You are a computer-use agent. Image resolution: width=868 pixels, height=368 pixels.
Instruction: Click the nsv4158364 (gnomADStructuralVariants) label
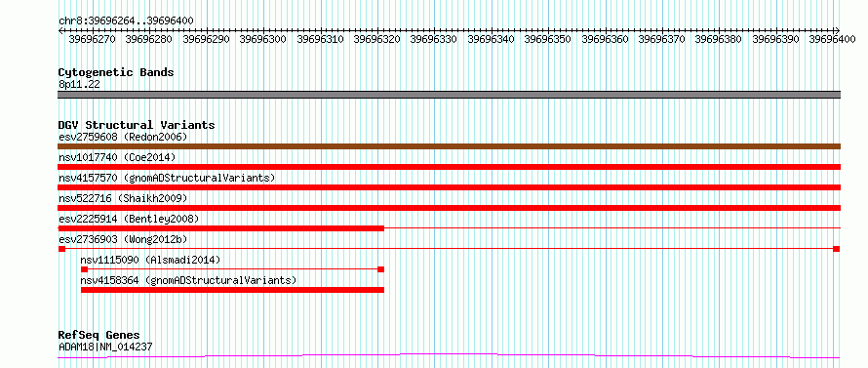pos(188,280)
